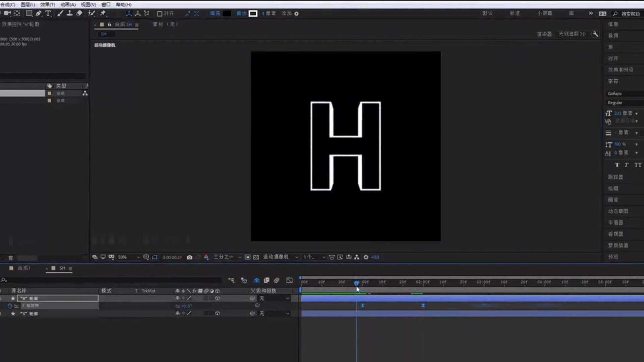Take a snapshot with camera icon
This screenshot has width=644, height=362.
190,257
